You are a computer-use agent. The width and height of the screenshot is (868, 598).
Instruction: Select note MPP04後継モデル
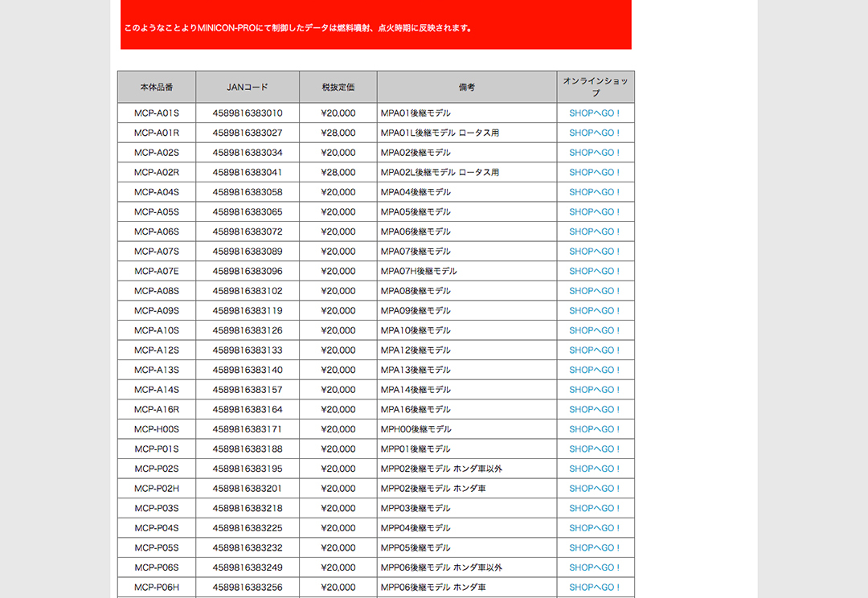pyautogui.click(x=416, y=528)
